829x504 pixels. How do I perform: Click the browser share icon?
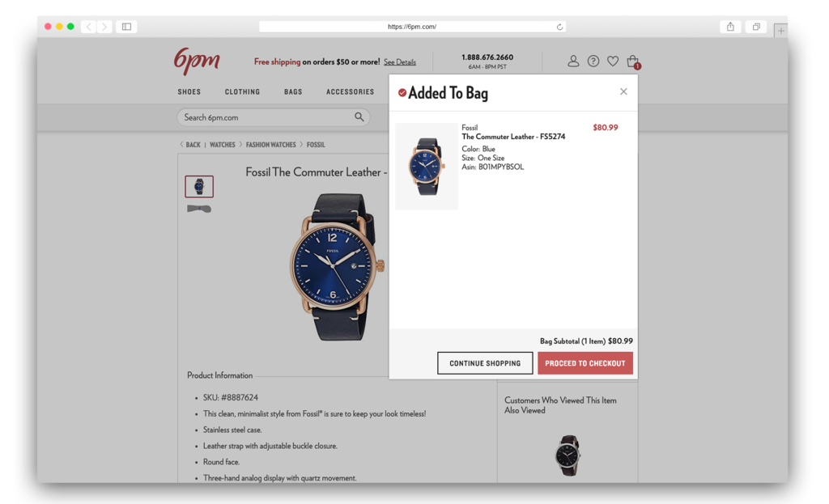(730, 27)
